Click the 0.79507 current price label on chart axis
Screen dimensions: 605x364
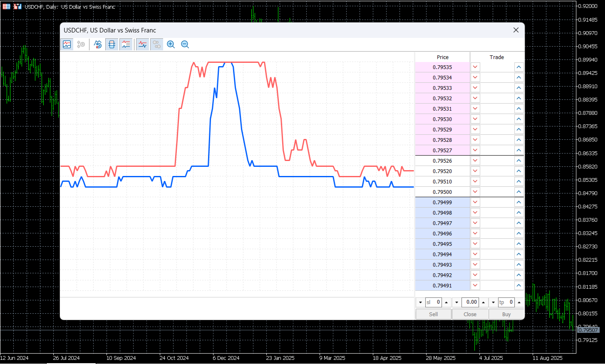[588, 330]
